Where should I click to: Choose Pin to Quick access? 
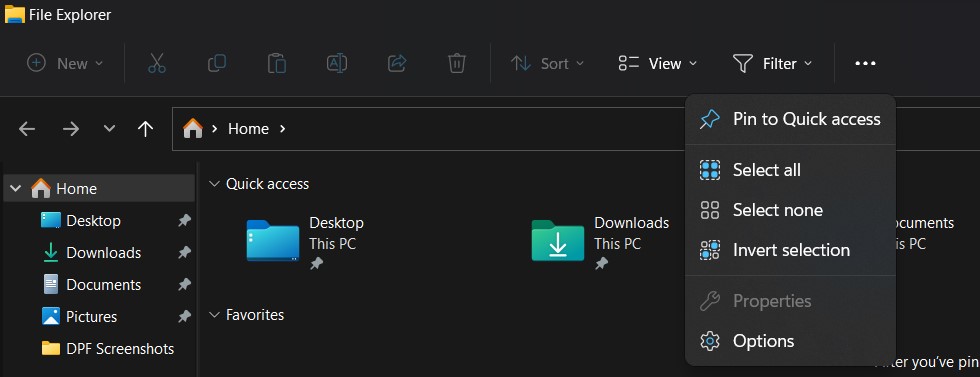[x=791, y=119]
